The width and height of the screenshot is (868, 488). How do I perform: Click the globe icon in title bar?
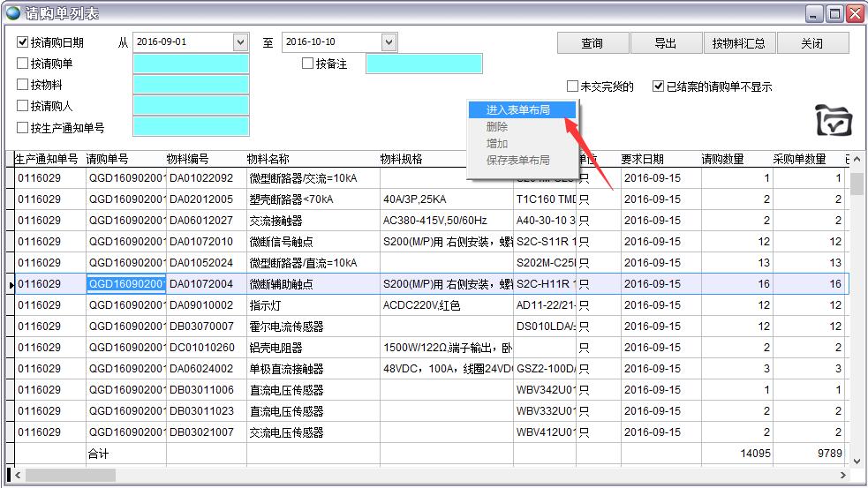pyautogui.click(x=12, y=13)
